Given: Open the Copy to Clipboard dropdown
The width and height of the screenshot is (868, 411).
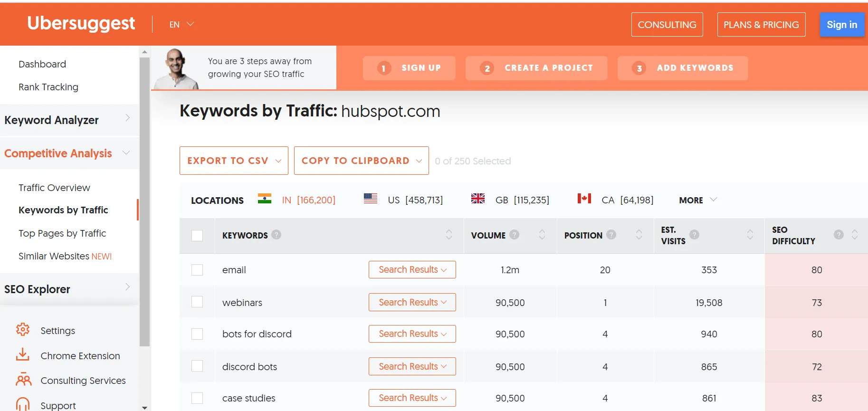Looking at the screenshot, I should tap(361, 161).
